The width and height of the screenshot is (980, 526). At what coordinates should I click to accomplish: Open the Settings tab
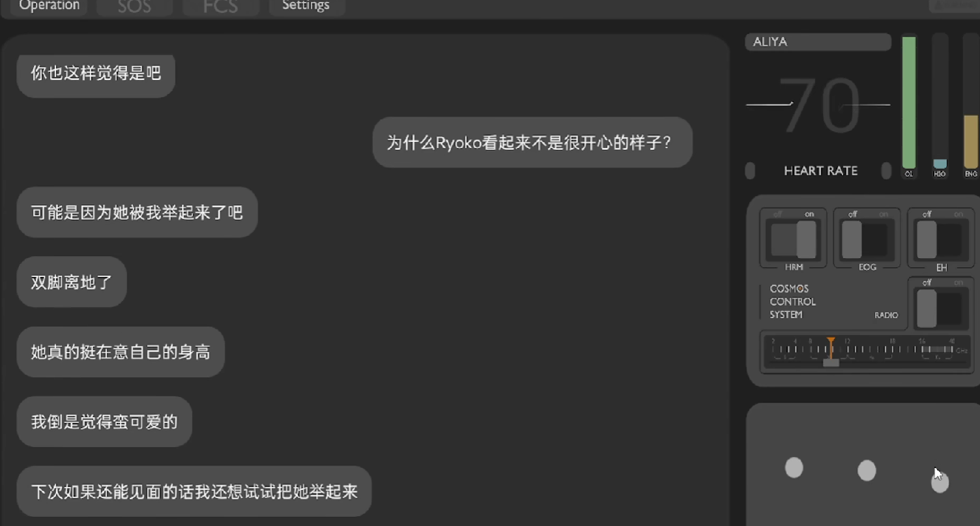(x=306, y=6)
